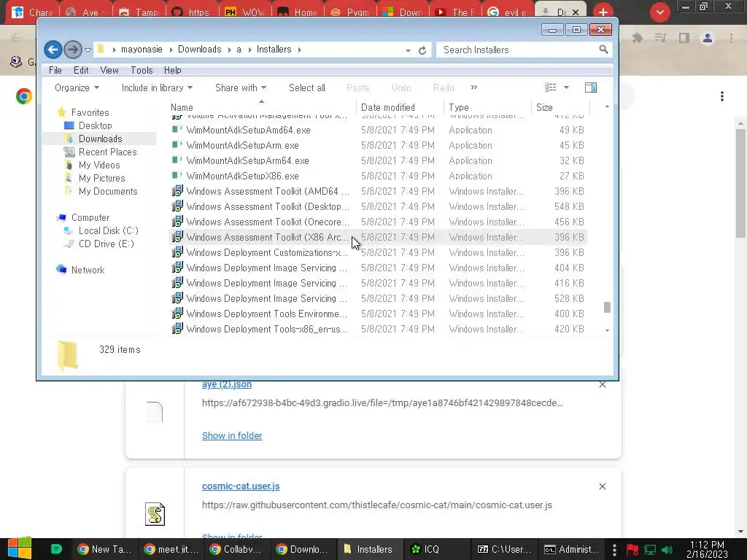The height and width of the screenshot is (560, 747).
Task: Select Network in the navigation pane
Action: (x=88, y=270)
